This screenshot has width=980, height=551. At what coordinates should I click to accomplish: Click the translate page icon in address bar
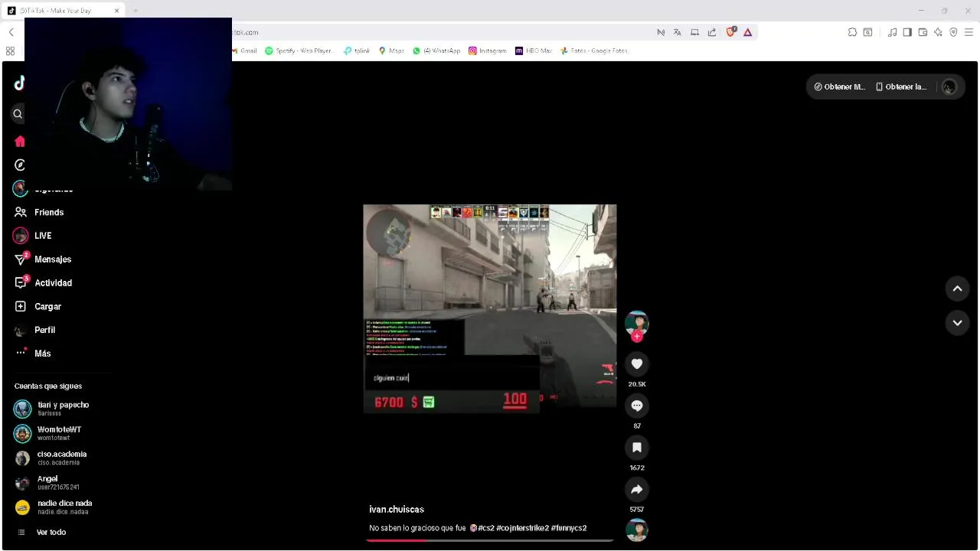[678, 32]
